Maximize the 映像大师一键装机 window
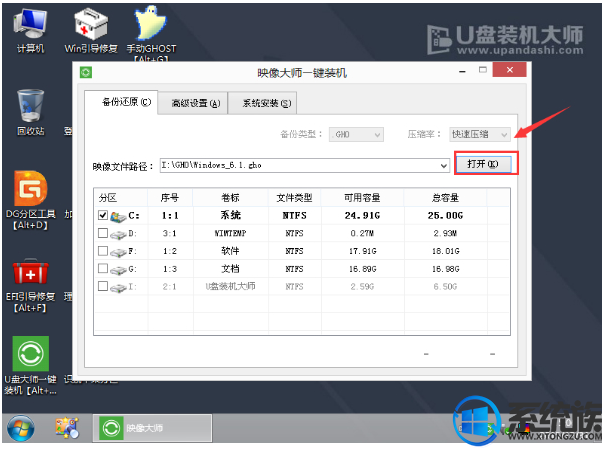Image resolution: width=602 pixels, height=449 pixels. coord(483,70)
